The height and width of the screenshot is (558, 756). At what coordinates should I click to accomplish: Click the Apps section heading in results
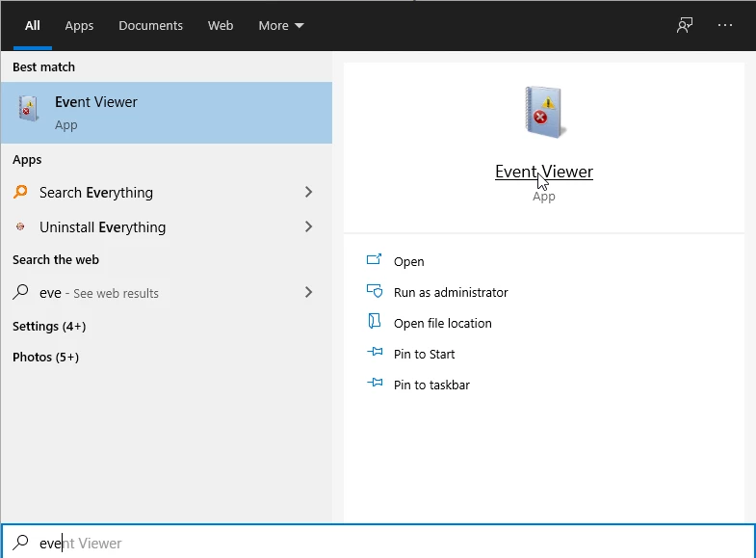(x=27, y=160)
